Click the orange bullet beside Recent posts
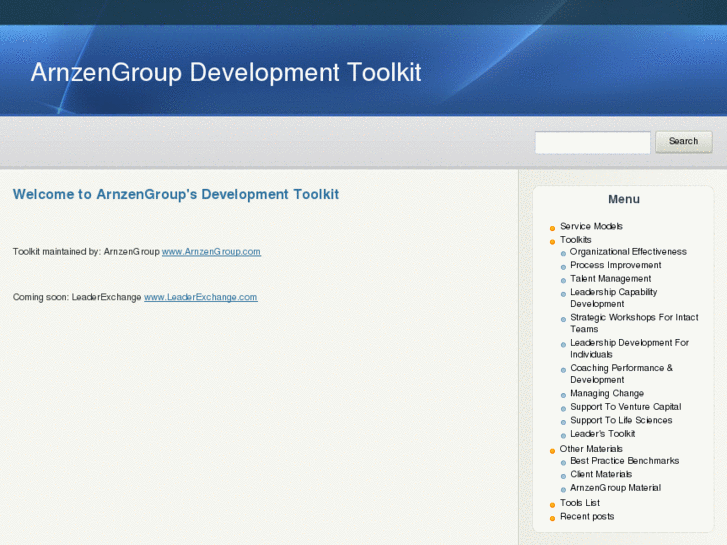The width and height of the screenshot is (727, 545). 552,518
